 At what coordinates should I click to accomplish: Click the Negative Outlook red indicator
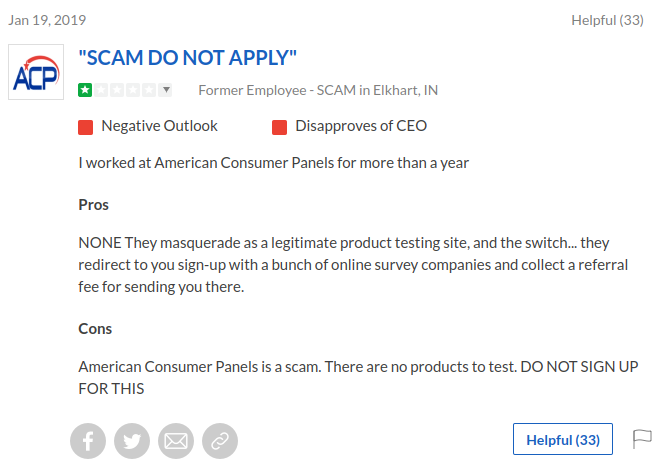(85, 127)
